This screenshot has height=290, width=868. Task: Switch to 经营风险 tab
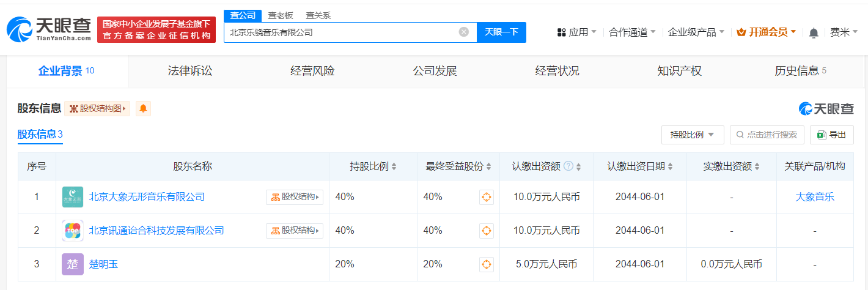coord(312,71)
